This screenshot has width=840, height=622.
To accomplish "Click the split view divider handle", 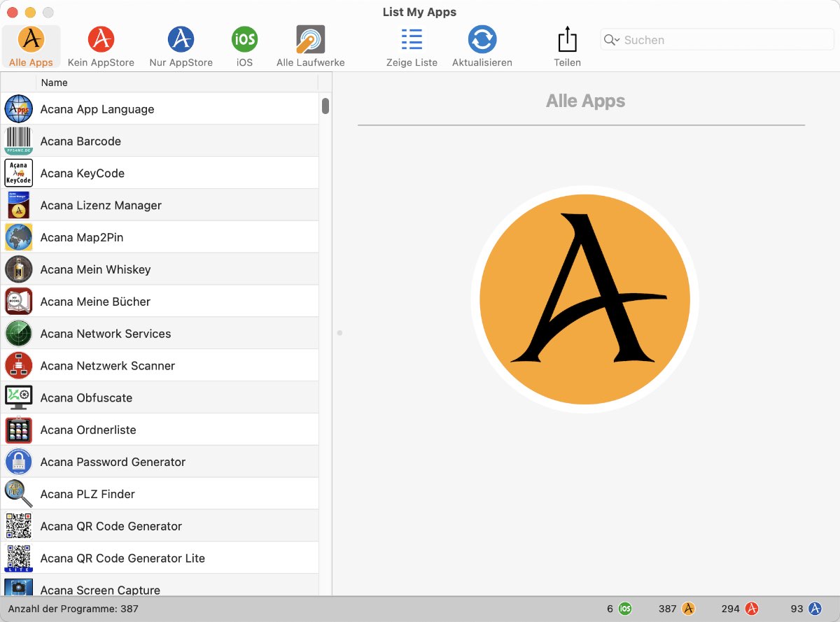I will pos(339,333).
